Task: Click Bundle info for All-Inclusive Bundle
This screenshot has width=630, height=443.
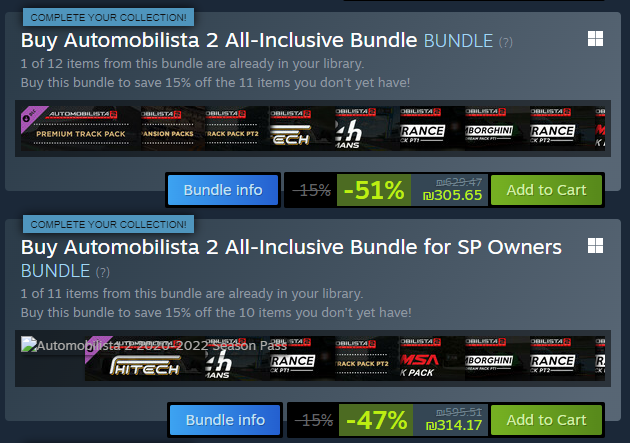Action: (223, 190)
